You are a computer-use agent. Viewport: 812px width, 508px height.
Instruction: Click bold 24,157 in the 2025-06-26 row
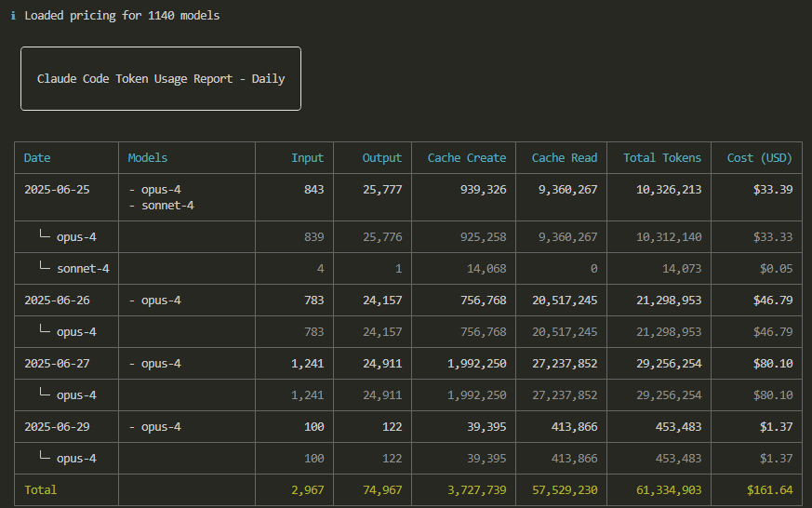pos(382,301)
